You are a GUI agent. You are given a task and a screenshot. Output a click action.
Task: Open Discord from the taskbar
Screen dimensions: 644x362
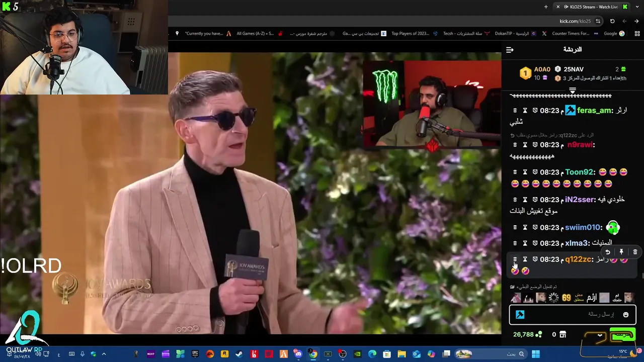click(x=298, y=354)
